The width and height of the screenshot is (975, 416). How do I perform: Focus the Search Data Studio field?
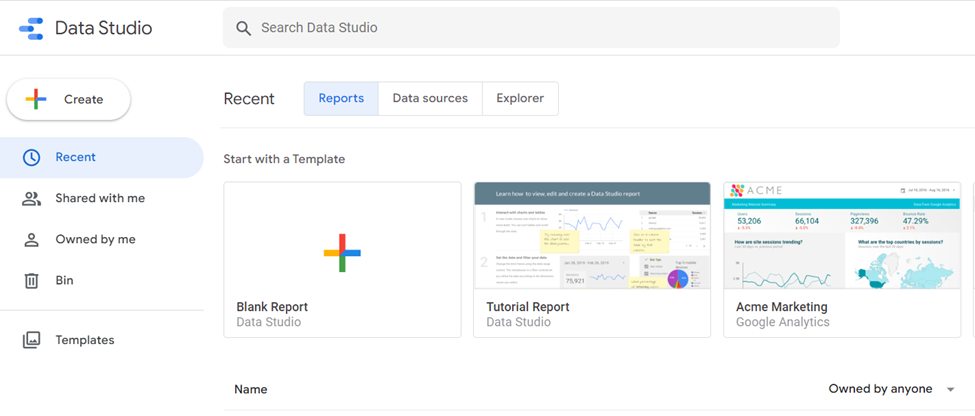point(531,28)
